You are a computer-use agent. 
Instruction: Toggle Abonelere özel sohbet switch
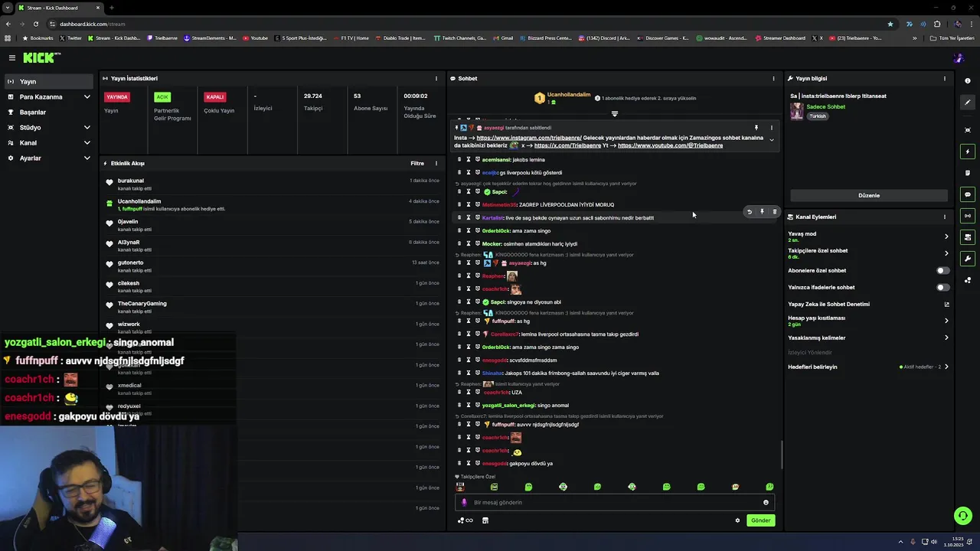[943, 270]
